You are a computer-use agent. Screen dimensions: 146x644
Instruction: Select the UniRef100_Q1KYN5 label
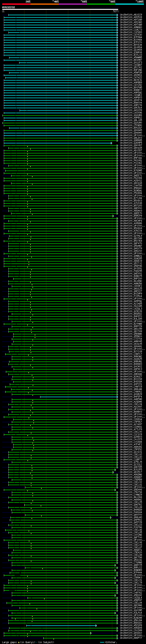[x=131, y=610]
